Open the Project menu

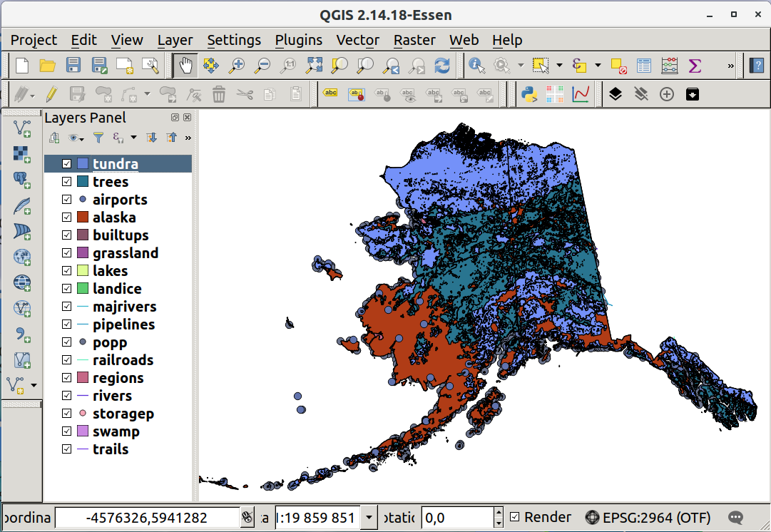point(34,40)
